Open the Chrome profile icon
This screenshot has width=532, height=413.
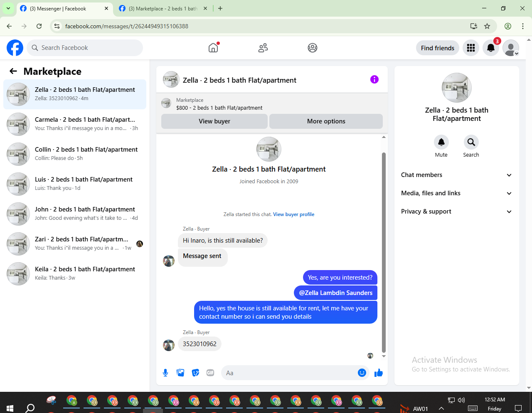[508, 26]
